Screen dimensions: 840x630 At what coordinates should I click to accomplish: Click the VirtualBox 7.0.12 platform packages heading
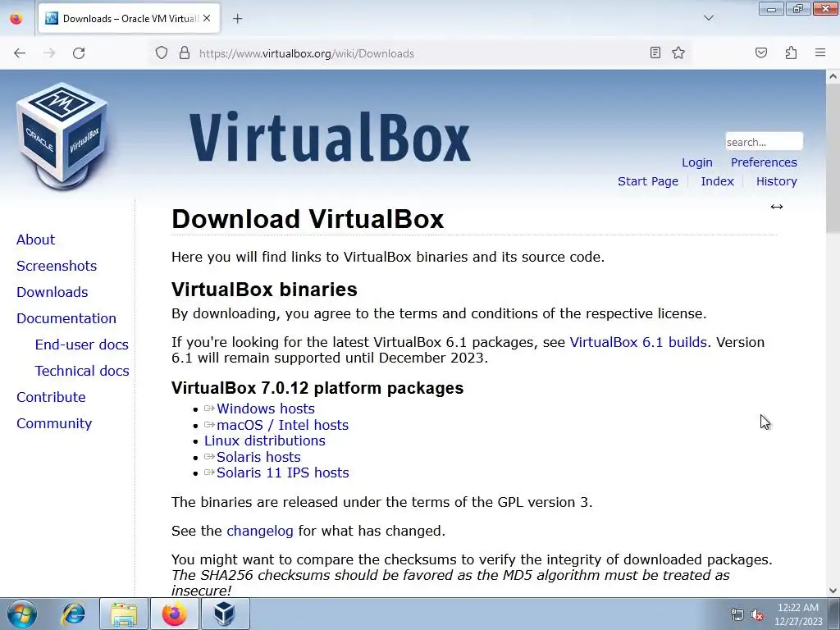click(x=317, y=388)
